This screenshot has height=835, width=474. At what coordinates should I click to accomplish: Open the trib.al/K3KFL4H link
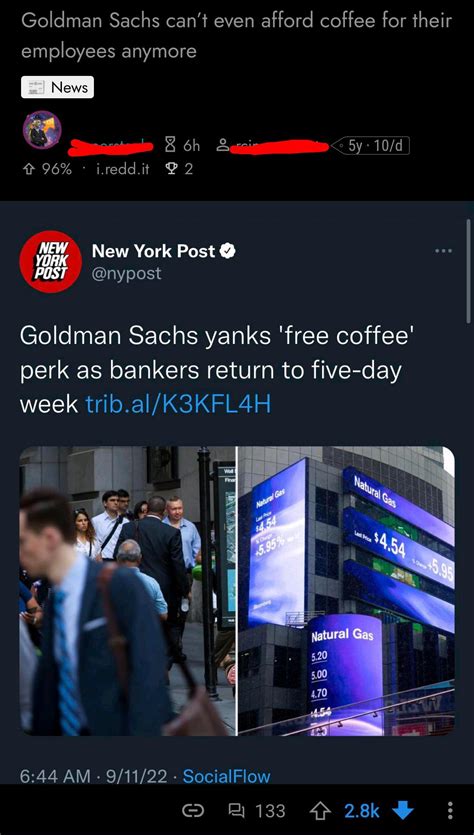coord(178,405)
